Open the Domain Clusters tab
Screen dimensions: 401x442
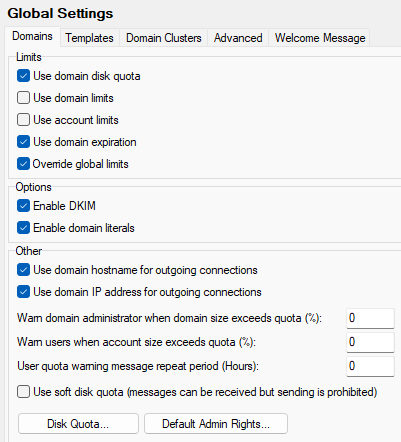[164, 38]
